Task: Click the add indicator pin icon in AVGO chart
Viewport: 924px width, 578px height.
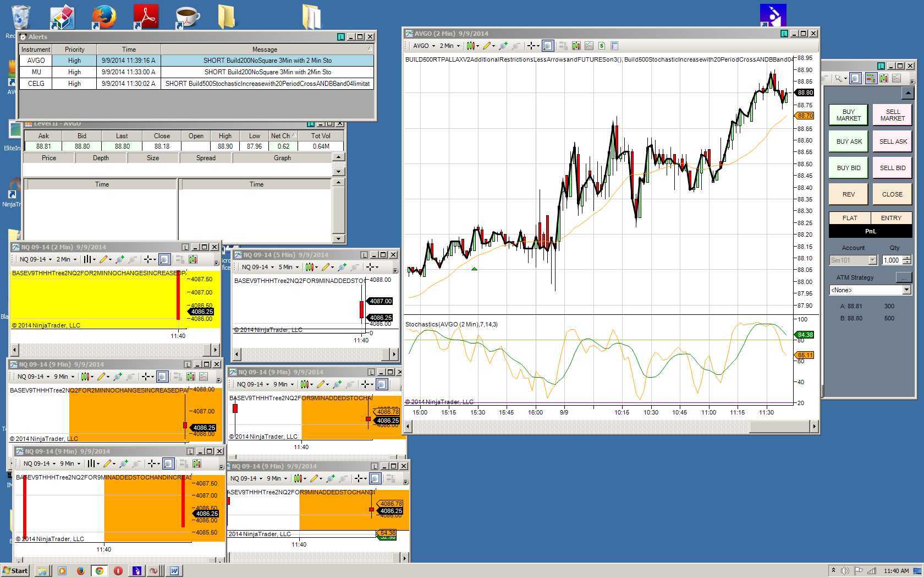Action: (503, 46)
